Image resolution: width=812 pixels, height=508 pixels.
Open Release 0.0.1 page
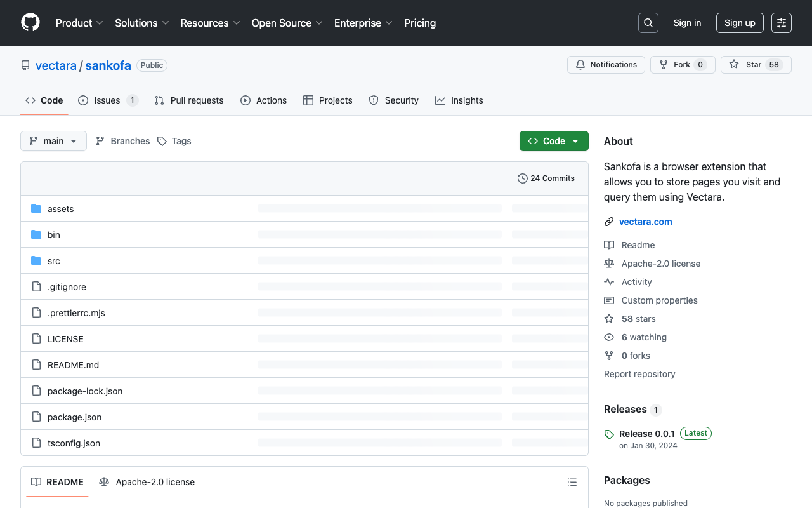pos(647,434)
